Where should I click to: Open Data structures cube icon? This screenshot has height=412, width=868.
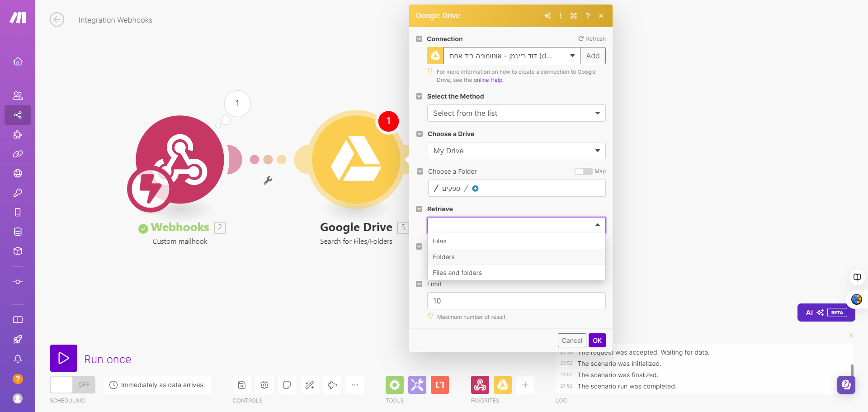(x=18, y=251)
